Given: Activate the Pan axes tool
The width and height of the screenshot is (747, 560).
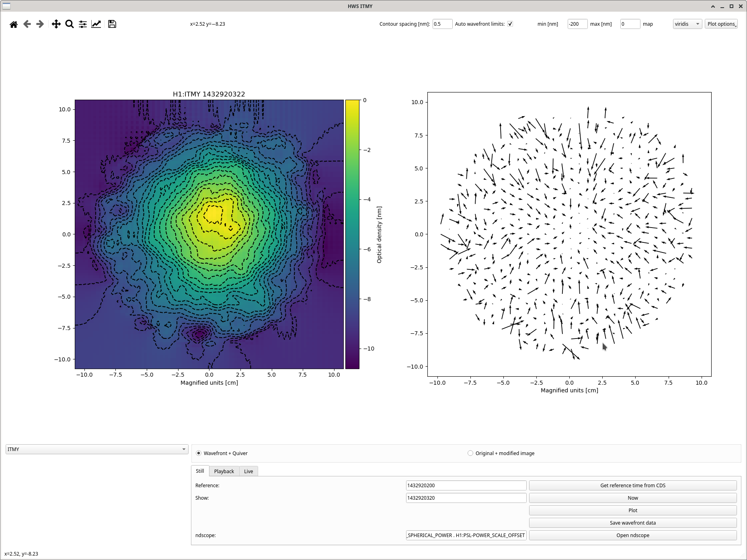Looking at the screenshot, I should (x=56, y=24).
